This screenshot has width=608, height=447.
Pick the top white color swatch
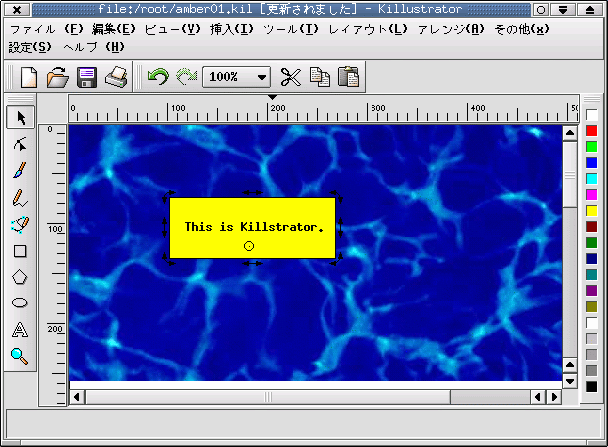(x=591, y=115)
